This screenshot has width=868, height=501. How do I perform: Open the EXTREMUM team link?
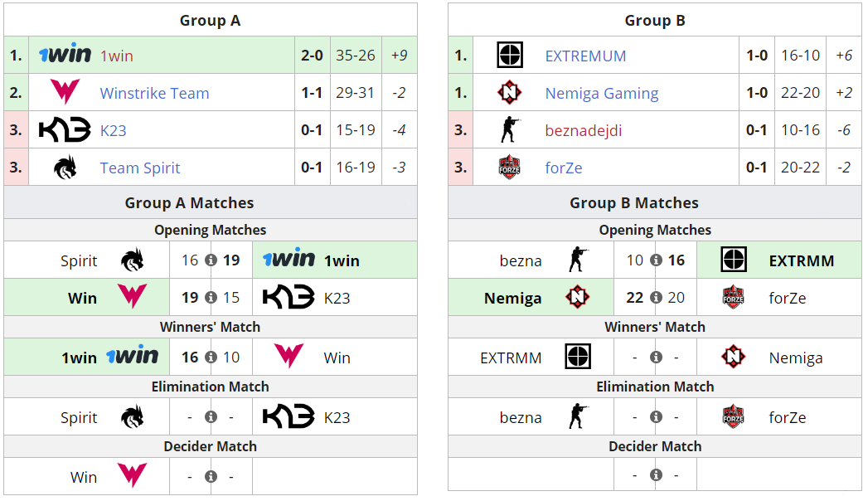[x=585, y=56]
